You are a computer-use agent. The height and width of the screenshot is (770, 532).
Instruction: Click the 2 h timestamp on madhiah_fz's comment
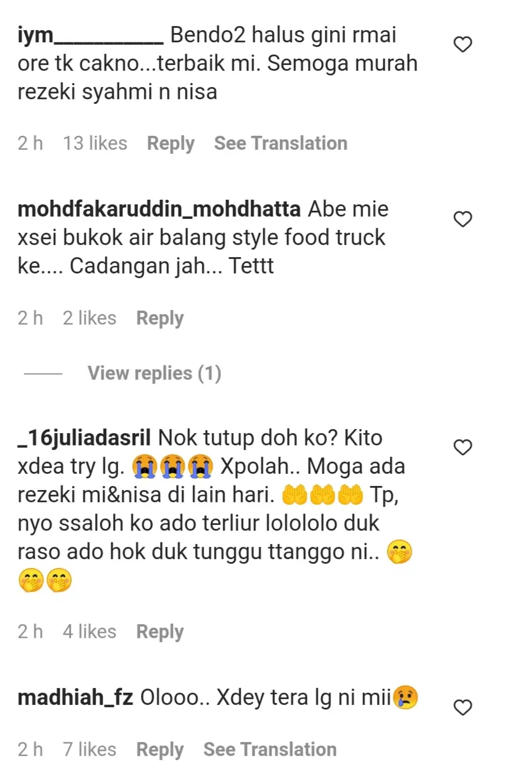30,750
